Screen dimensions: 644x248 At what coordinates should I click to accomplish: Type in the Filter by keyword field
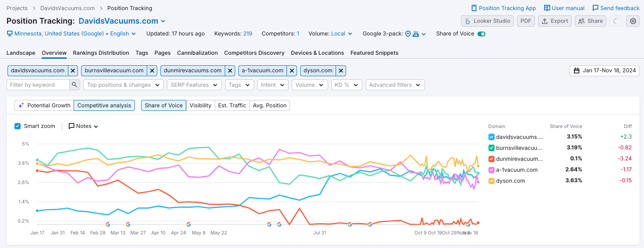[x=38, y=85]
